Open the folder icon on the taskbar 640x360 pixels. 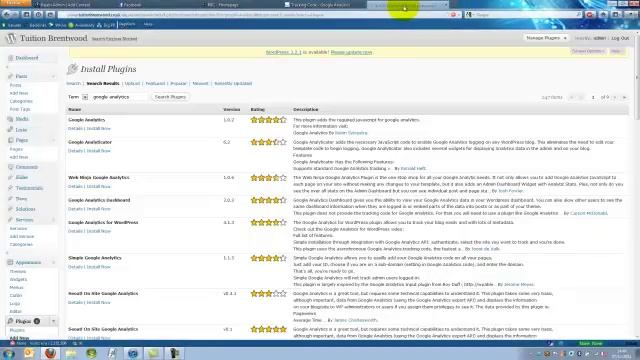pyautogui.click(x=71, y=353)
